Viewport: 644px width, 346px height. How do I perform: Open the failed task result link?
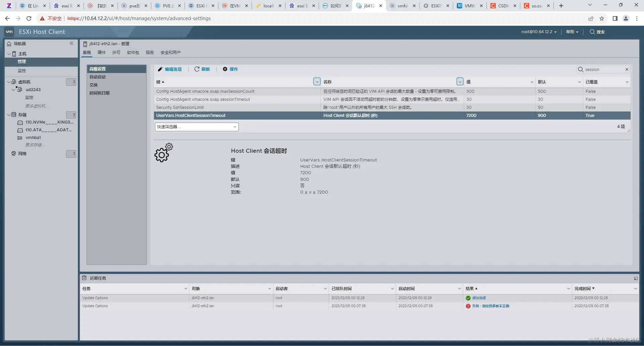(491, 306)
